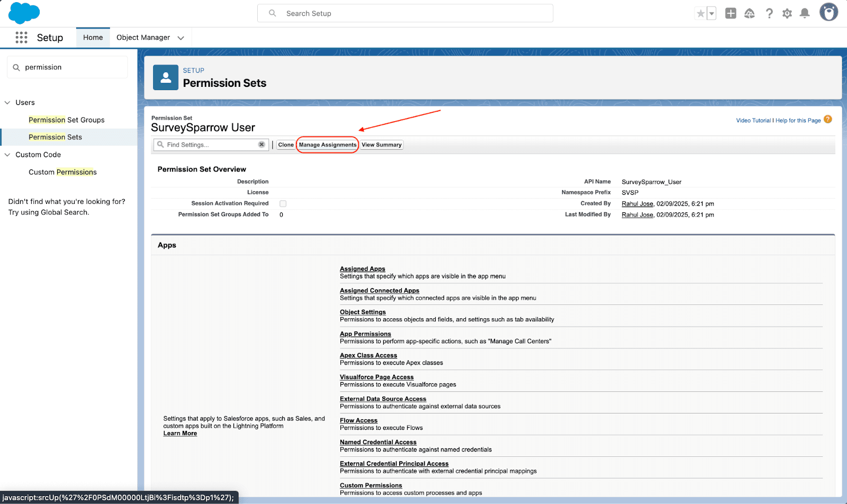The height and width of the screenshot is (504, 847).
Task: Open the Trailhead guidance icon
Action: click(750, 14)
